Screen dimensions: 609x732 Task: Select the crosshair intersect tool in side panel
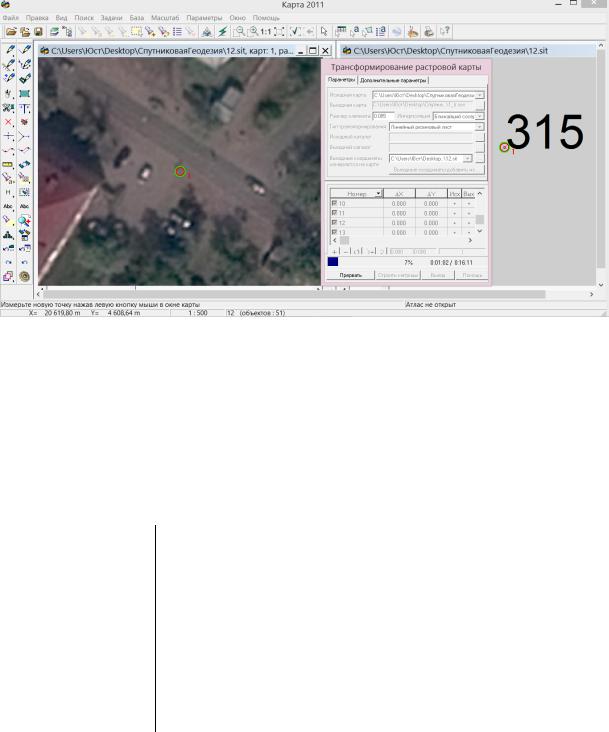(8, 136)
